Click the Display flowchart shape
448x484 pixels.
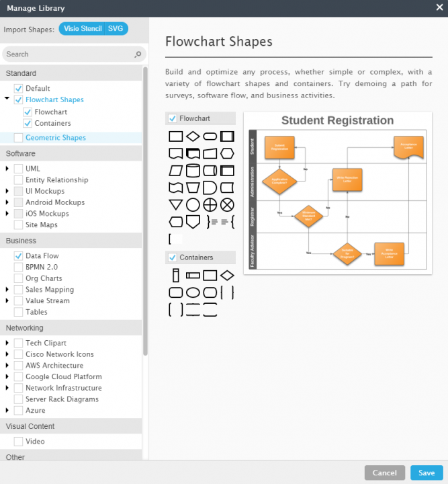click(176, 222)
